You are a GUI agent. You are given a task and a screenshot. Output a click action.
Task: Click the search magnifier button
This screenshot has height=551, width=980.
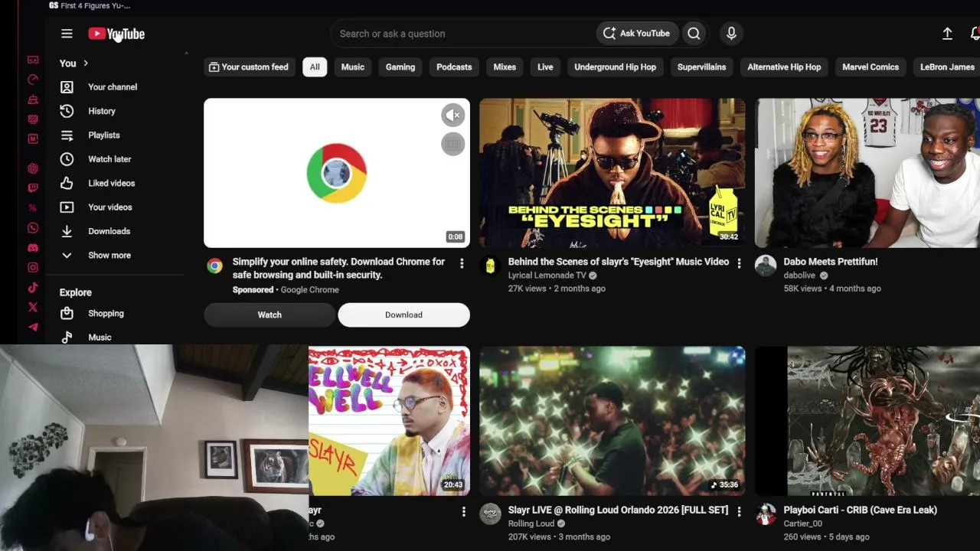694,34
